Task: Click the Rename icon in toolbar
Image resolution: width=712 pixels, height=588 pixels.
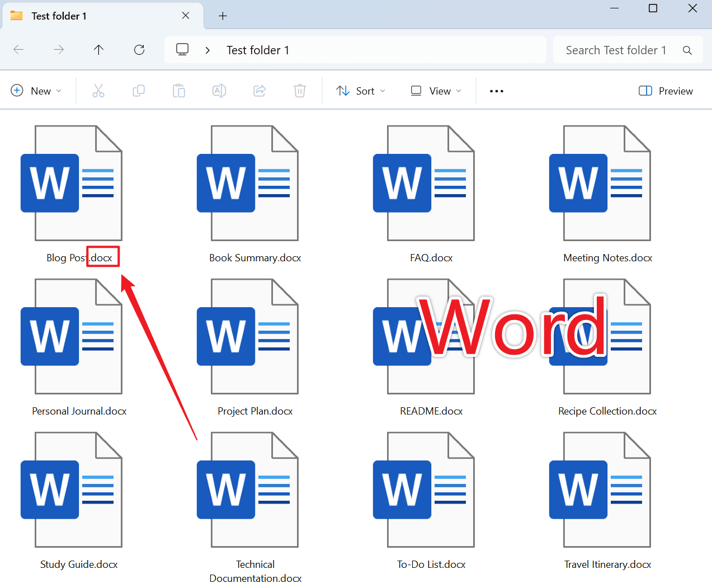Action: click(x=219, y=91)
